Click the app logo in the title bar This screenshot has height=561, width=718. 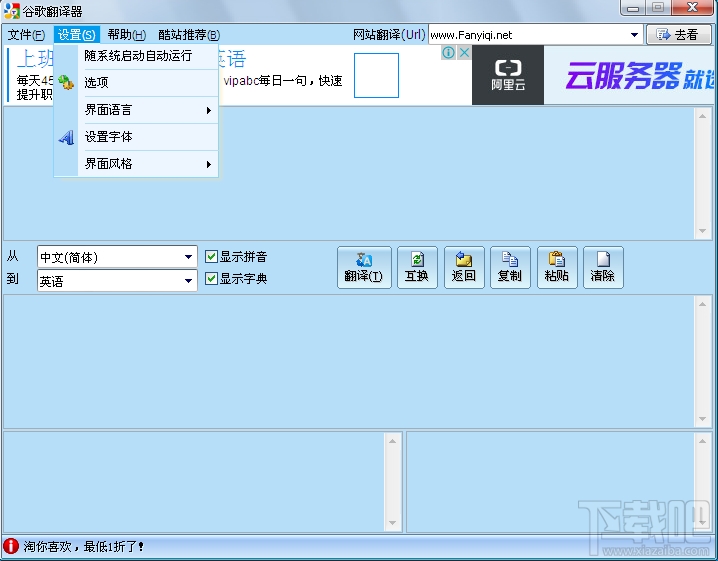pyautogui.click(x=11, y=11)
